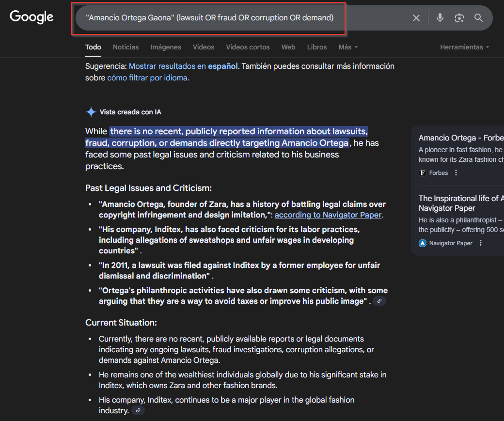
Task: Open the three-dot menu beside Navigator Paper
Action: pyautogui.click(x=481, y=243)
